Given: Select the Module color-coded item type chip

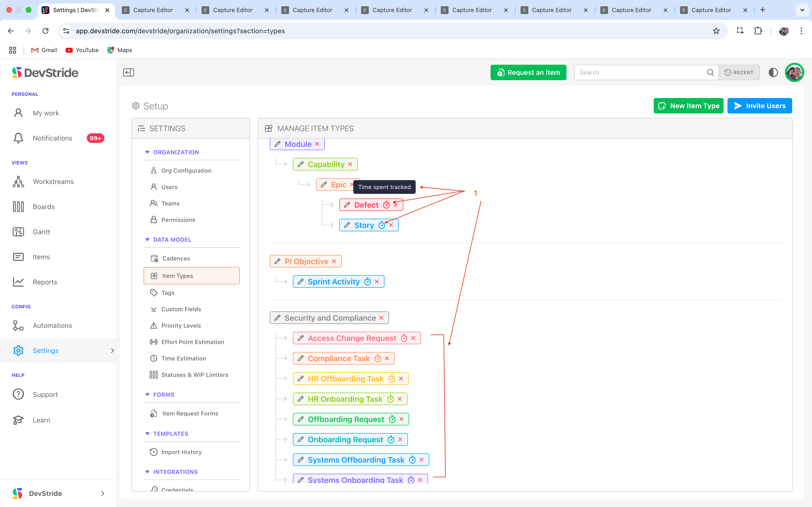Looking at the screenshot, I should pyautogui.click(x=298, y=144).
